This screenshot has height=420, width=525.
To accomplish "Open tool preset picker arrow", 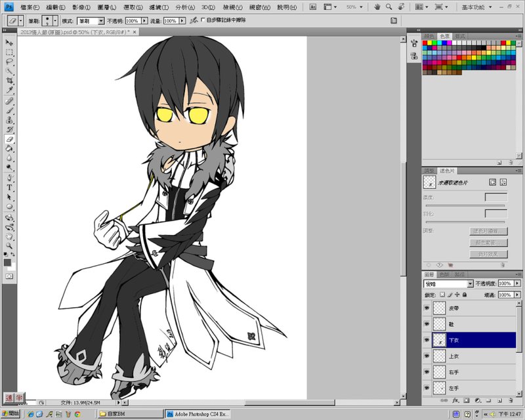I will 21,21.
